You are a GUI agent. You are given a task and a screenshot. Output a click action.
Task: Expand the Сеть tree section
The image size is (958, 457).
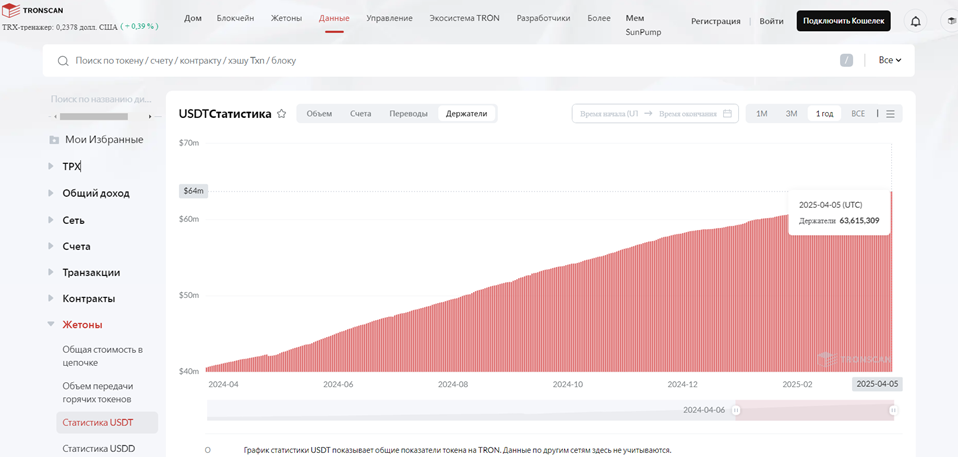(51, 220)
